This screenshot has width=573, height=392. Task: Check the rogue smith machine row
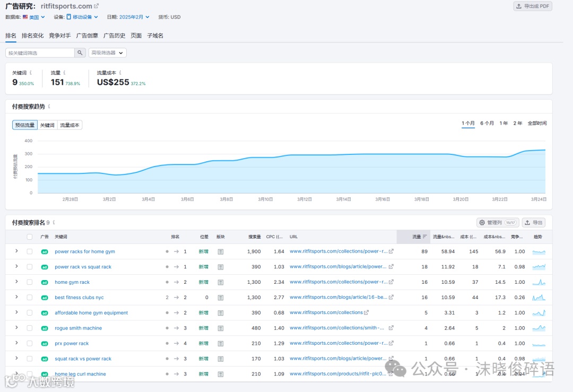tap(30, 328)
